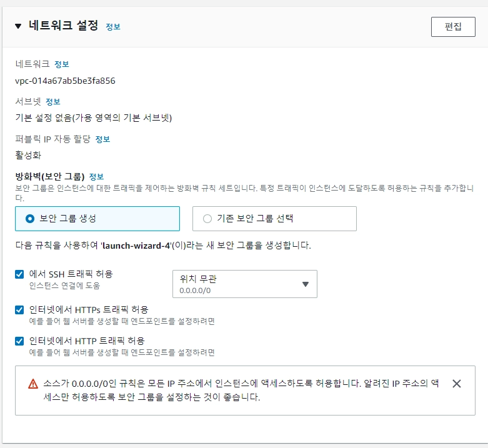
Task: Uncheck the HTTPS 트래픽 허용 checkbox
Action: tap(19, 309)
